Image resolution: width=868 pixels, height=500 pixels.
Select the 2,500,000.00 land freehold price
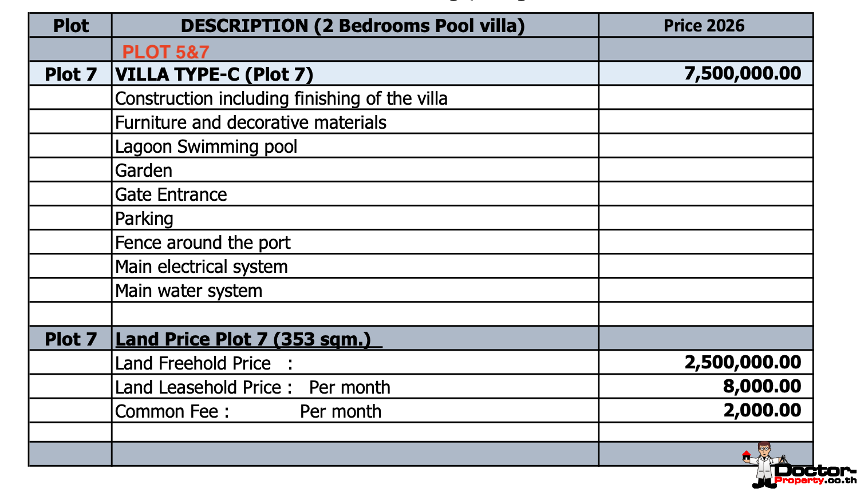click(x=743, y=362)
